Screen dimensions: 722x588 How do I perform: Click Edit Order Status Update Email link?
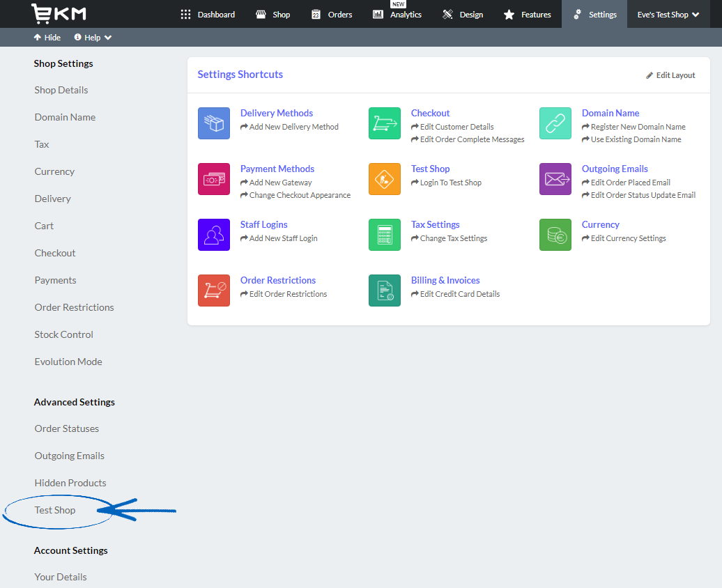(x=638, y=195)
